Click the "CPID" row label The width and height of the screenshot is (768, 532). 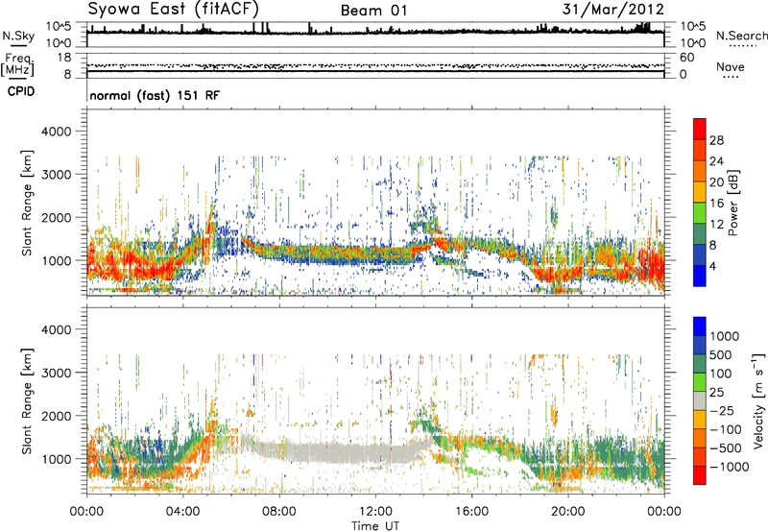pyautogui.click(x=21, y=91)
